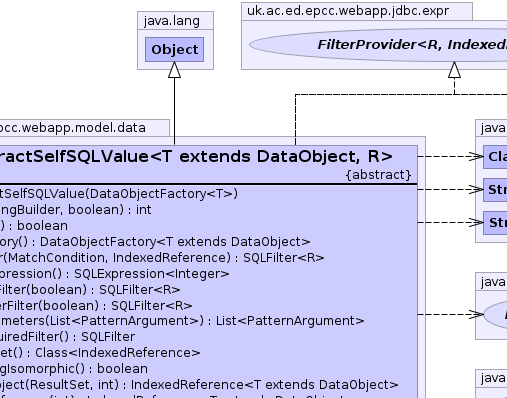The height and width of the screenshot is (398, 507).
Task: Click the hollow arrowhead under FilterProvider
Action: (x=454, y=70)
